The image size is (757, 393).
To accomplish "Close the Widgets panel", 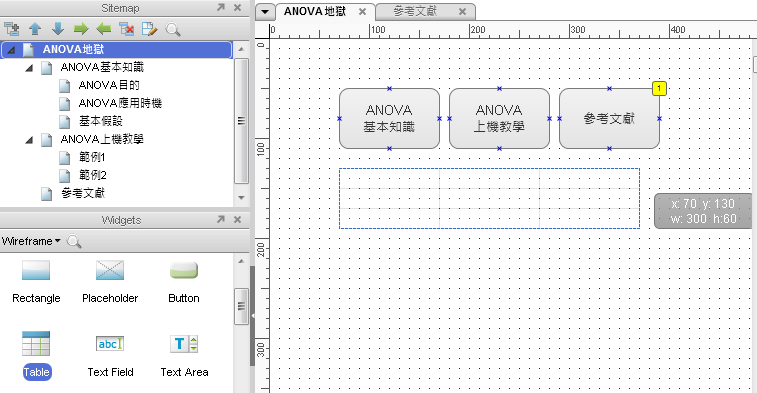I will pos(237,219).
